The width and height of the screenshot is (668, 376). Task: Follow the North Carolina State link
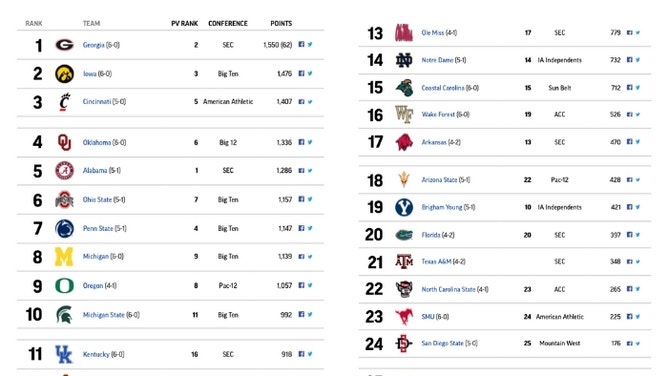click(448, 289)
